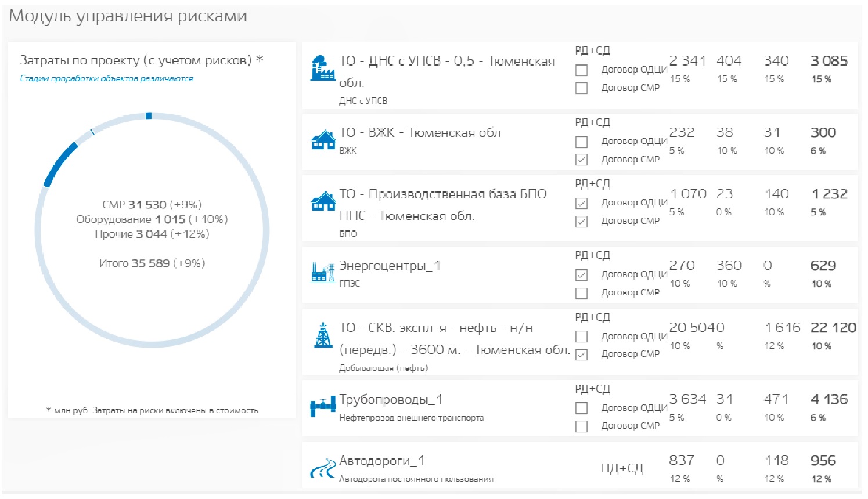
Task: Click the total 22 120 for the СКВ row
Action: 833,328
